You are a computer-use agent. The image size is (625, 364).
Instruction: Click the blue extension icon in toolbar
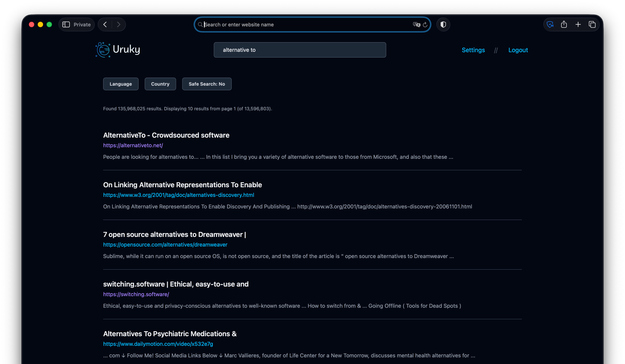pos(550,24)
